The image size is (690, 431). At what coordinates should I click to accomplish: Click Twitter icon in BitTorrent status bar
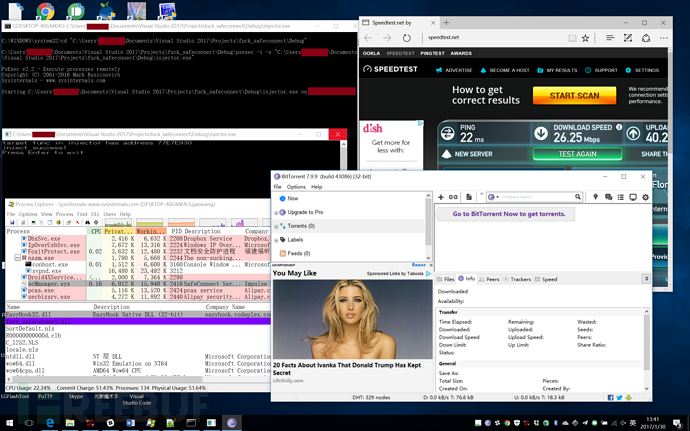pyautogui.click(x=619, y=397)
